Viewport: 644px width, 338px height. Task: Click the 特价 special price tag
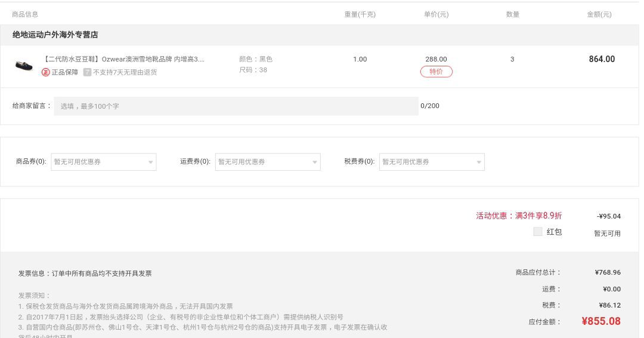(436, 72)
